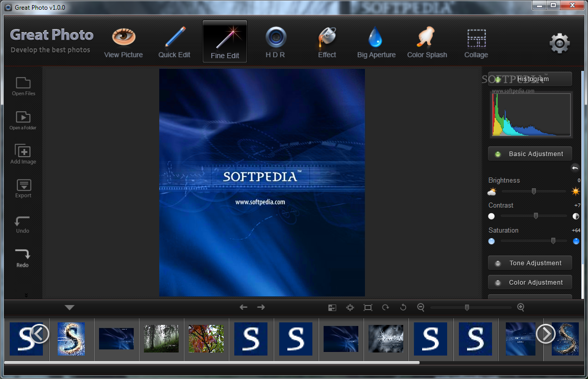Click the histogram graph
588x379 pixels.
tap(531, 115)
